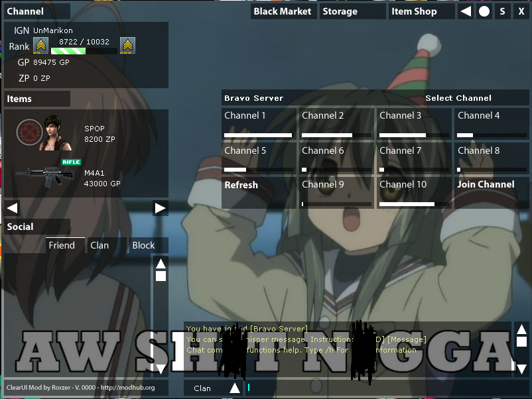This screenshot has height=399, width=532.
Task: Click the S icon in the top-right bar
Action: click(x=502, y=11)
